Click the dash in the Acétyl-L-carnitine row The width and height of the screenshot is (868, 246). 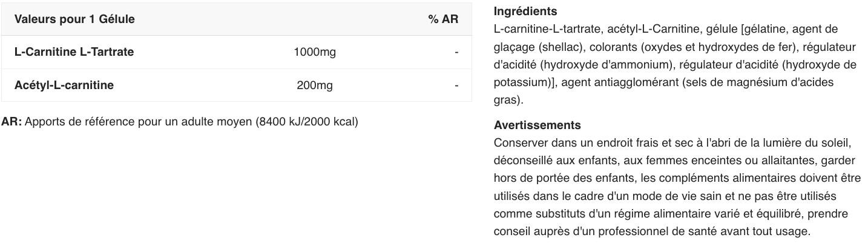tap(456, 85)
